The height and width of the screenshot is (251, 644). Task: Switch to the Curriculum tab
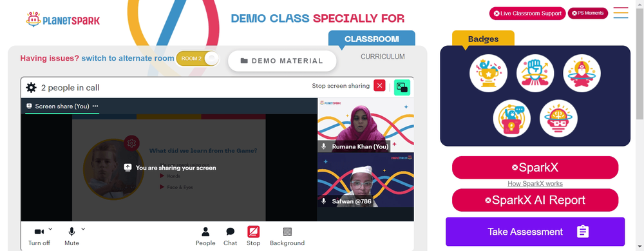[383, 57]
